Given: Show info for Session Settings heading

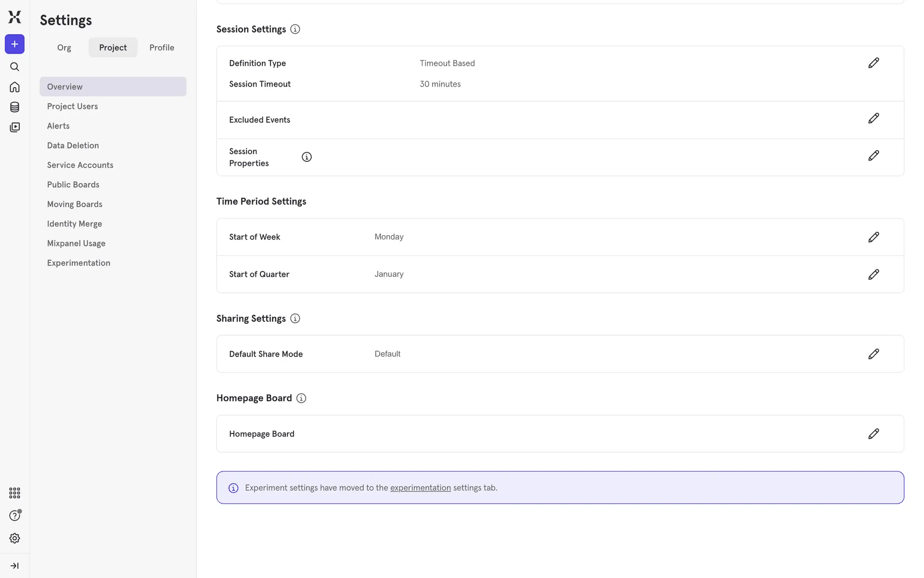Looking at the screenshot, I should click(295, 29).
